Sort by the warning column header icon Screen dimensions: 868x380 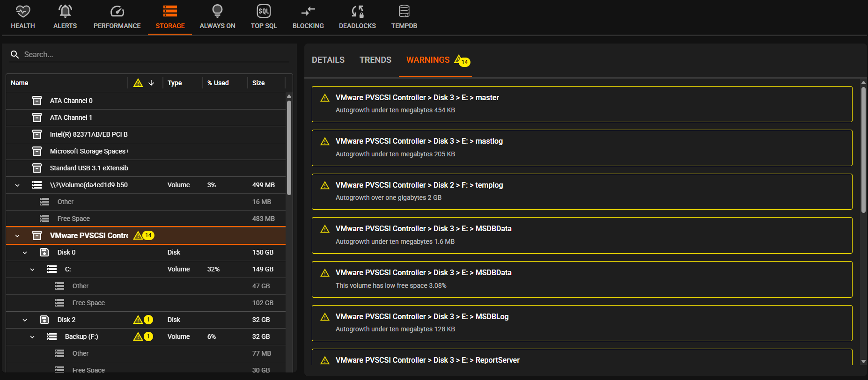138,83
